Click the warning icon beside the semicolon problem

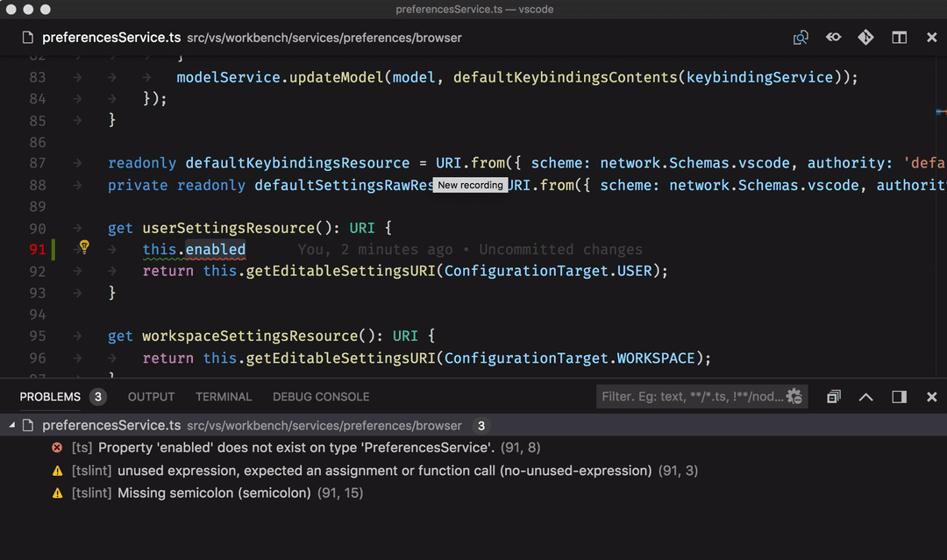[x=56, y=493]
